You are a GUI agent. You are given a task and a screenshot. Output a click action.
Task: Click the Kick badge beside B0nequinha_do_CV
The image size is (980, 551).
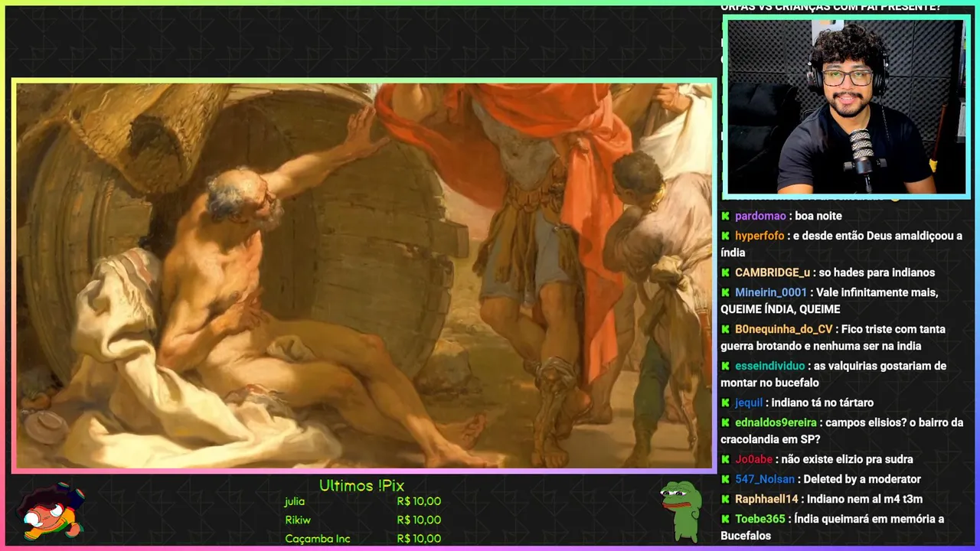point(725,330)
